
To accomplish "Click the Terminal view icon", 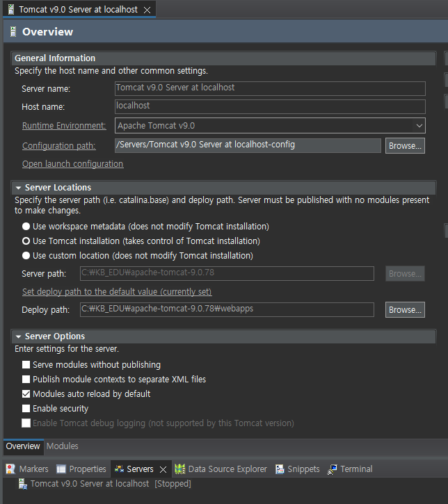I will (x=333, y=469).
